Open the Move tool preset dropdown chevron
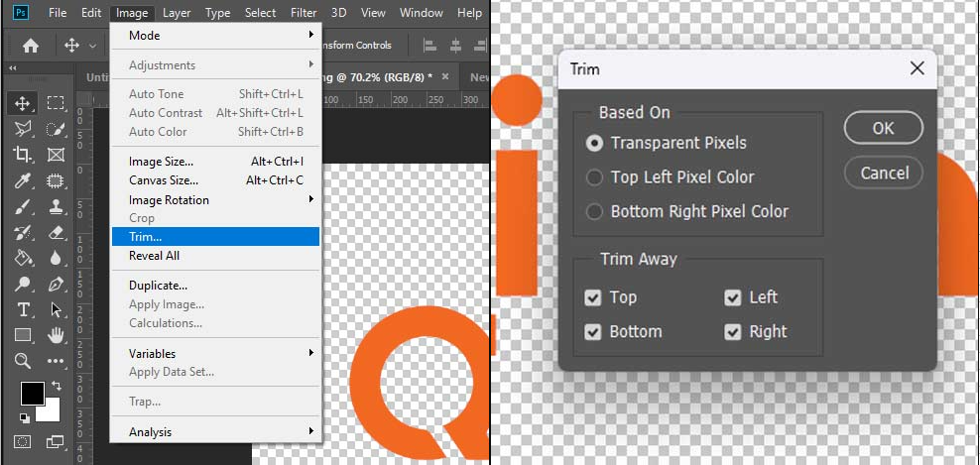The width and height of the screenshot is (980, 465). click(x=92, y=46)
